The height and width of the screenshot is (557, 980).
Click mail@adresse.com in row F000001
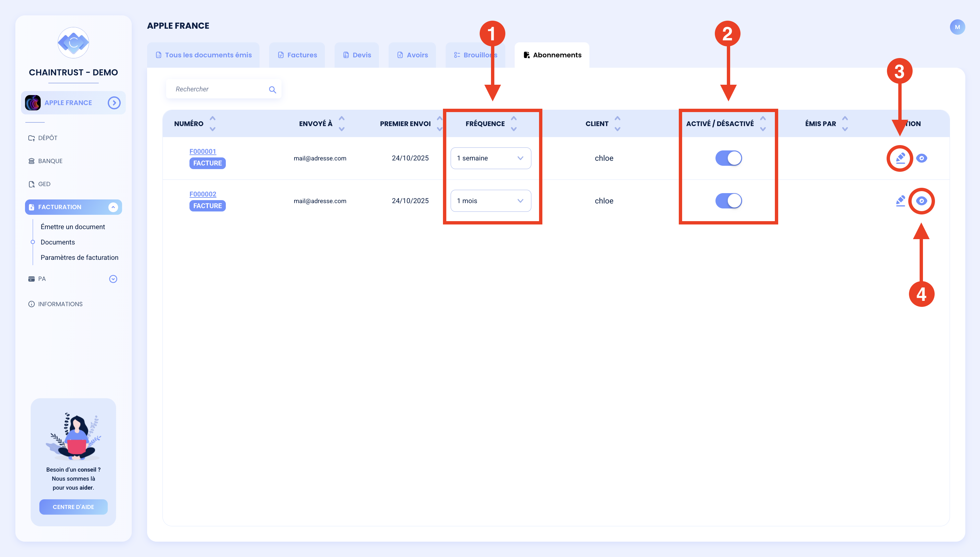coord(320,158)
